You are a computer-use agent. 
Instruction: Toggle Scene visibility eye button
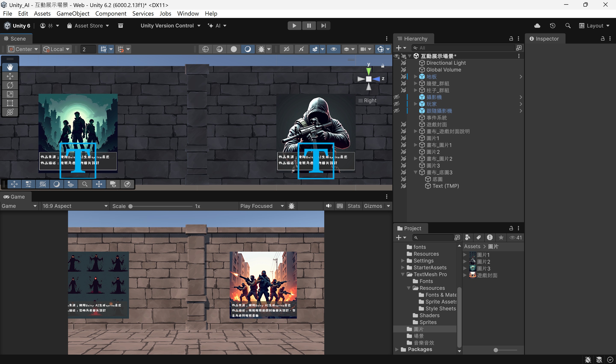(x=333, y=49)
